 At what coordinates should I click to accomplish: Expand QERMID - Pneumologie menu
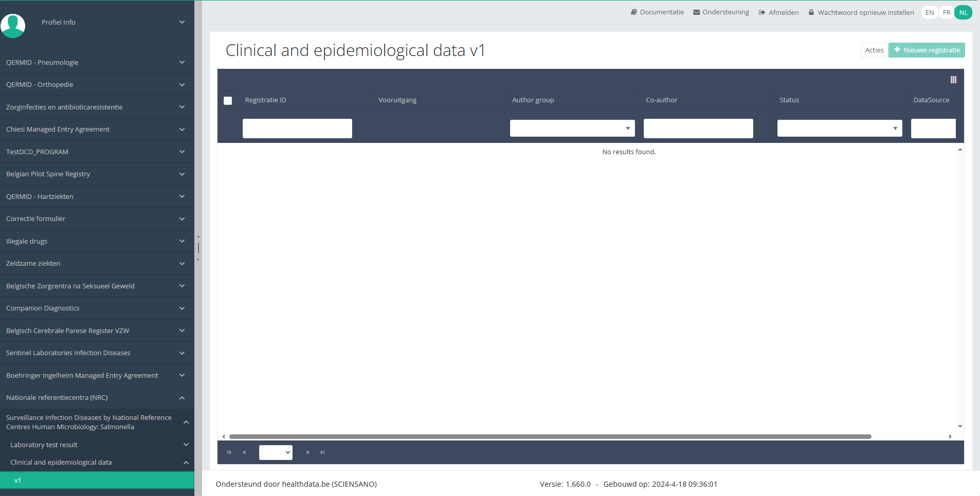[97, 62]
